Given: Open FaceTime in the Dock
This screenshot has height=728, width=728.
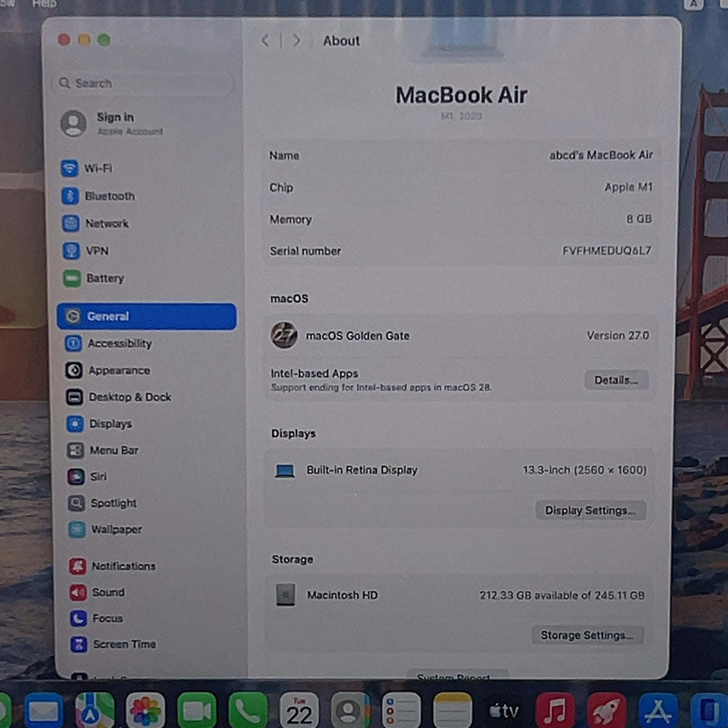Looking at the screenshot, I should [197, 711].
